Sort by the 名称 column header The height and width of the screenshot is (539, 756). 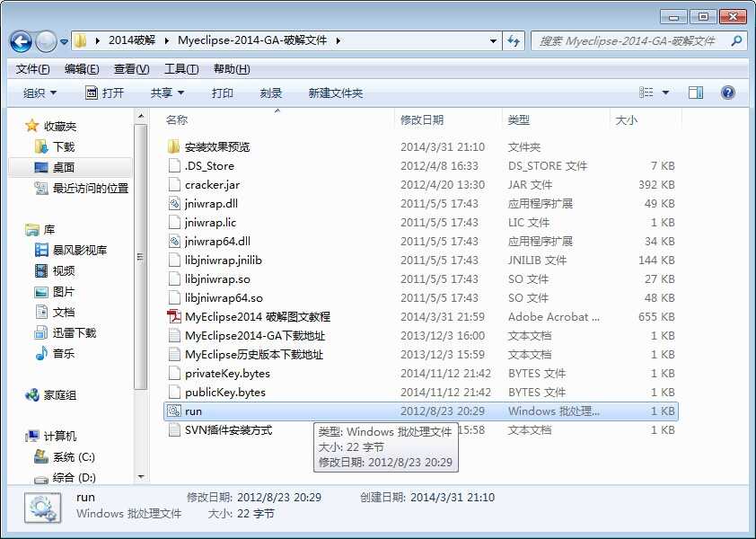177,119
